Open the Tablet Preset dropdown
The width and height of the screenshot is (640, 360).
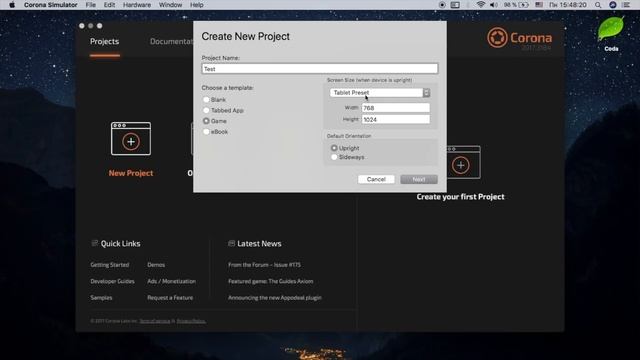click(x=380, y=93)
